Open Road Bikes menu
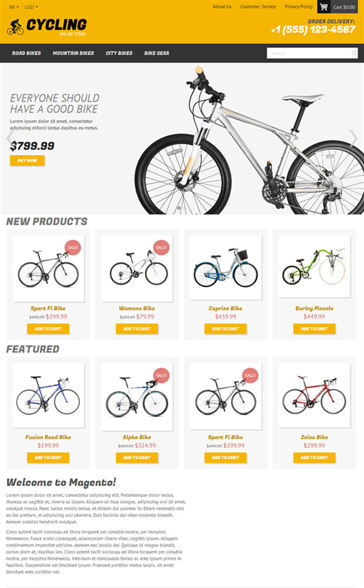This screenshot has width=364, height=588. (x=26, y=53)
